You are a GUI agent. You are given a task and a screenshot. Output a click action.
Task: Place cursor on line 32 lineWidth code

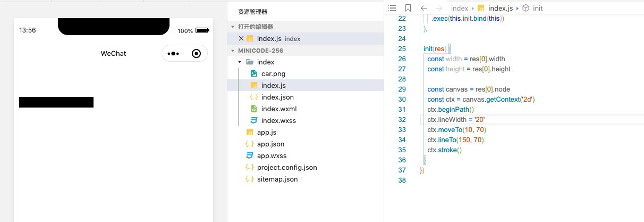455,119
